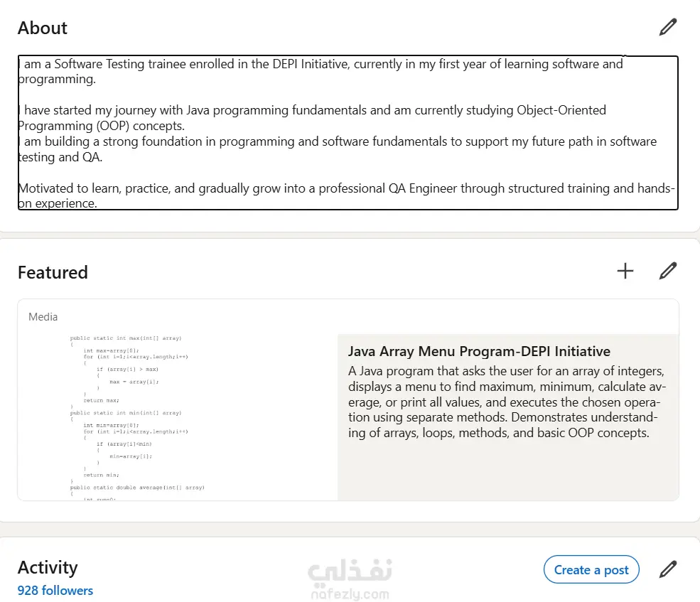Click the nafezly.com watermark text

349,595
